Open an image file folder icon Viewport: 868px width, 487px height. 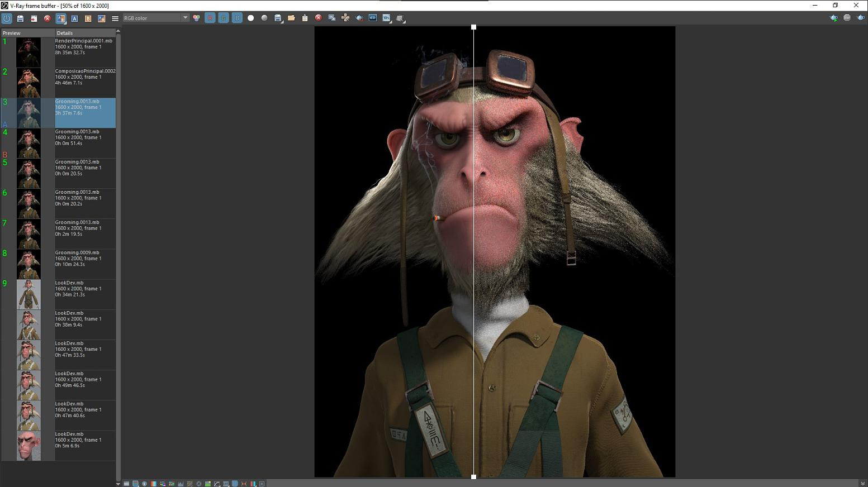(291, 18)
